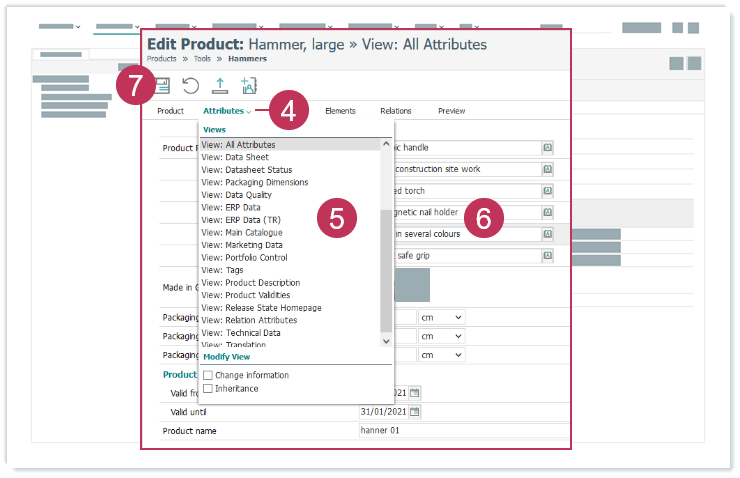The image size is (740, 478).
Task: Open the topmost cm unit dropdown
Action: (442, 317)
